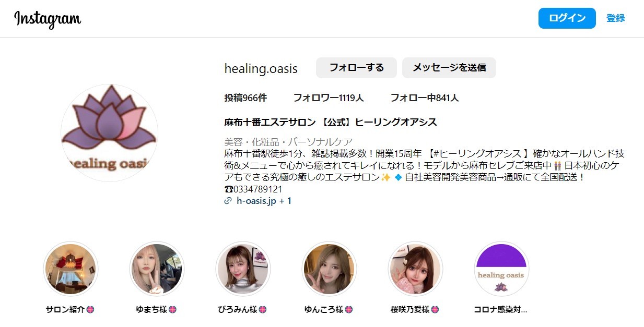
Task: Open the healing oasis profile picture
Action: coord(110,133)
